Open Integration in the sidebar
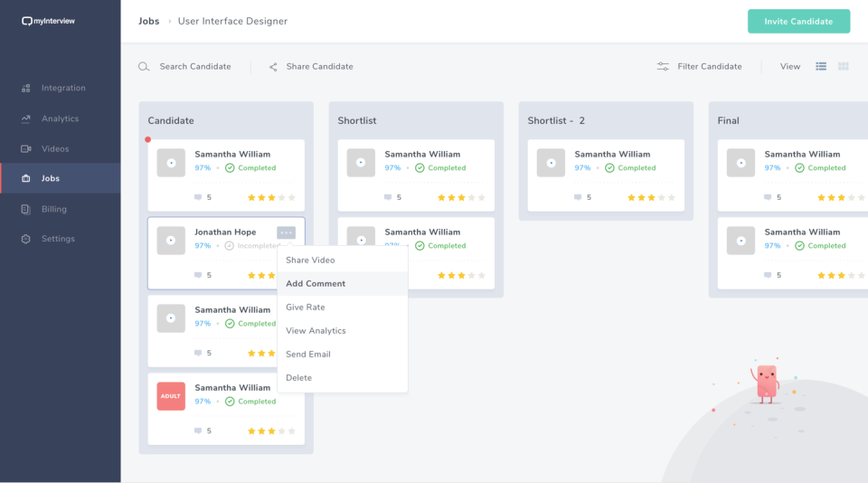The height and width of the screenshot is (483, 868). click(x=62, y=89)
